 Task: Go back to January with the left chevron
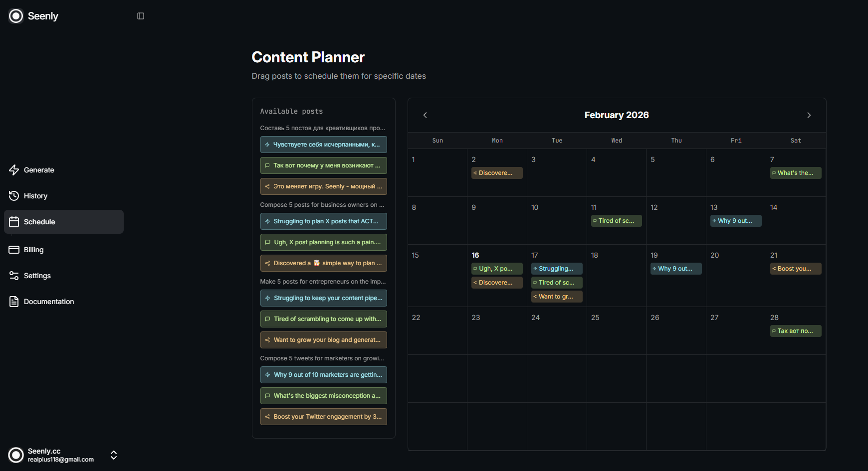click(x=425, y=115)
